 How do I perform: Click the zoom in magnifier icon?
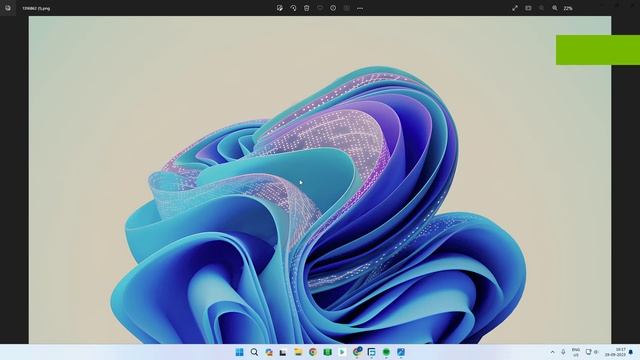[x=555, y=8]
